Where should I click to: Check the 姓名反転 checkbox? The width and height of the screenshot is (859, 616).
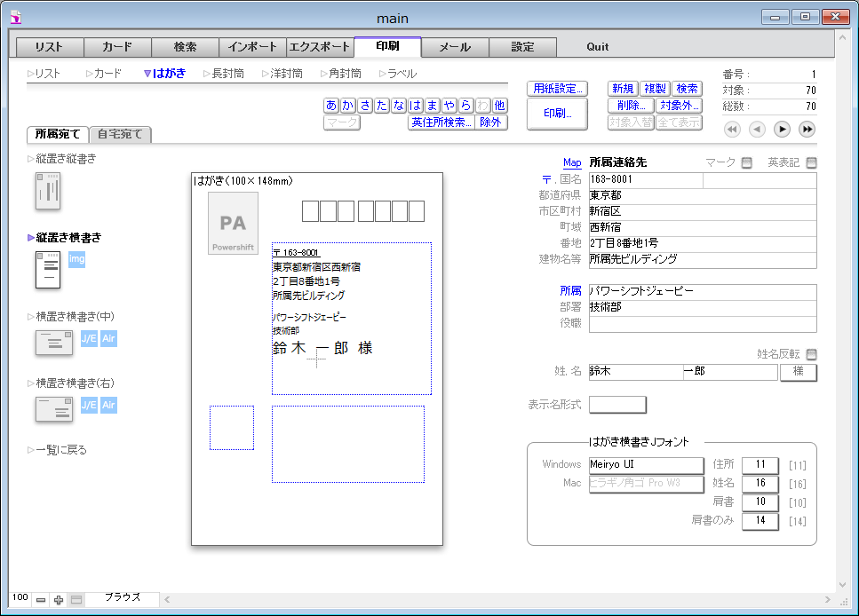click(810, 354)
